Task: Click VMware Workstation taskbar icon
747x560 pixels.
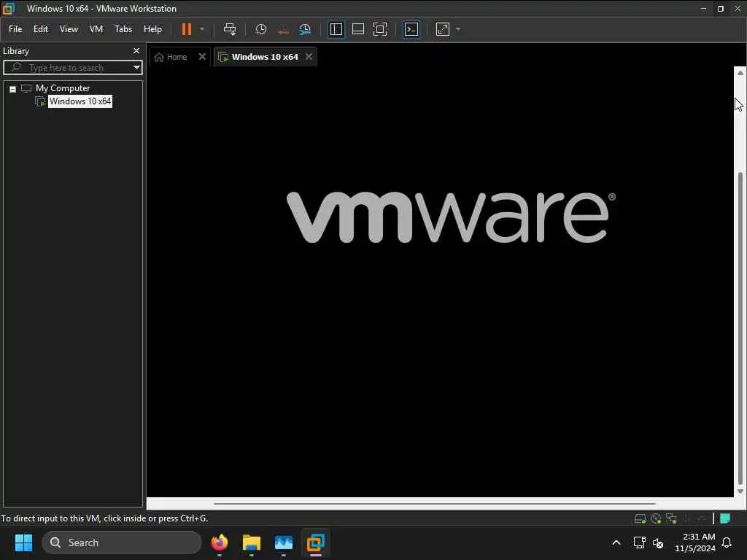Action: click(x=315, y=542)
